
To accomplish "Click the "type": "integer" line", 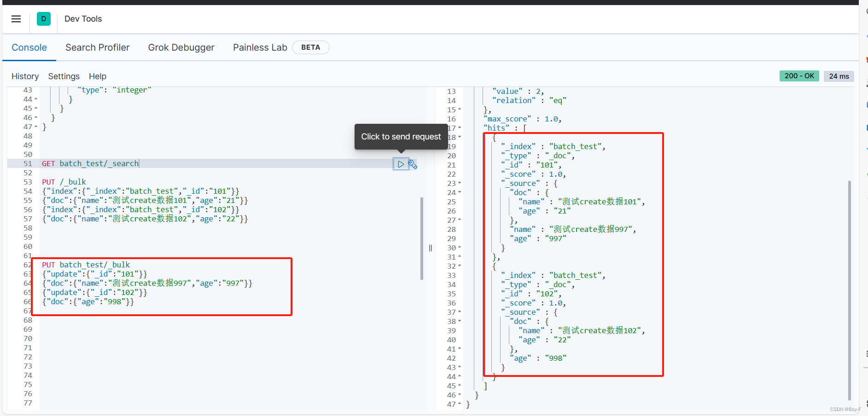I will 115,90.
